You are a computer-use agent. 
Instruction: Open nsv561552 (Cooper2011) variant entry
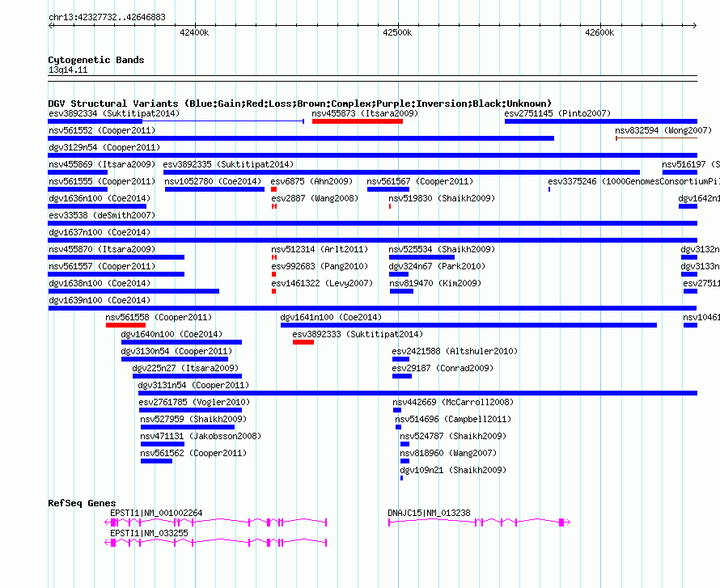coord(102,130)
